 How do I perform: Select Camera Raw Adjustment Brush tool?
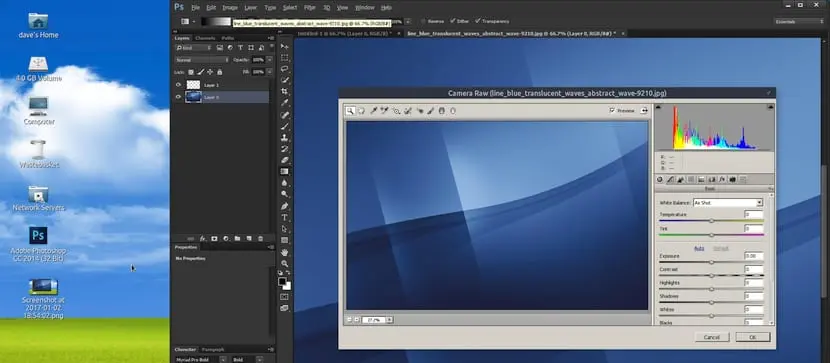click(x=430, y=111)
